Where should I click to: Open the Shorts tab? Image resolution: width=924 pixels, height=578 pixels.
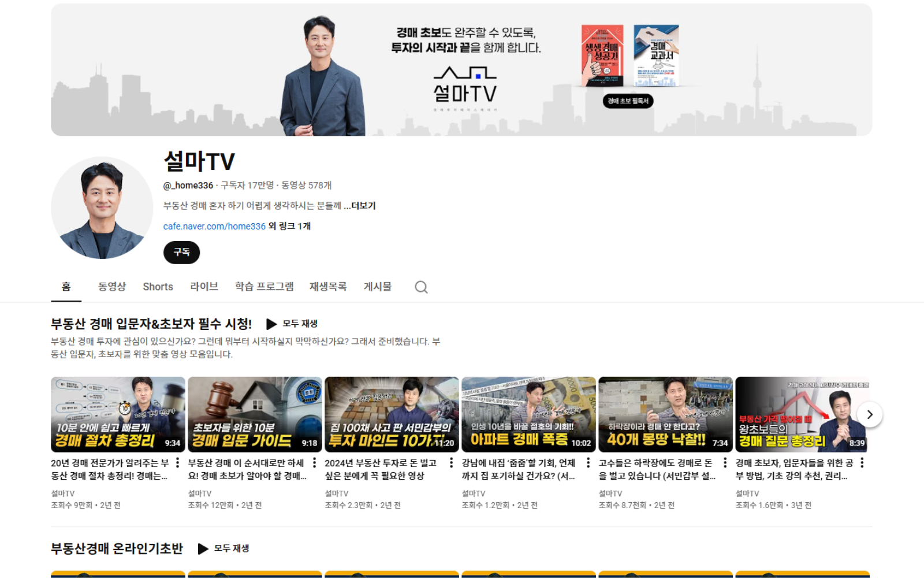tap(158, 287)
